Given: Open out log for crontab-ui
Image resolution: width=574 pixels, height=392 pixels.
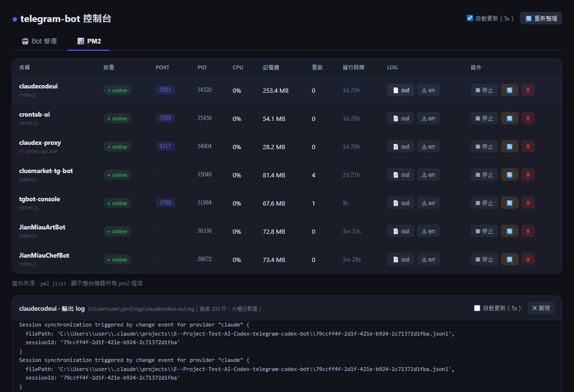Looking at the screenshot, I should point(400,118).
